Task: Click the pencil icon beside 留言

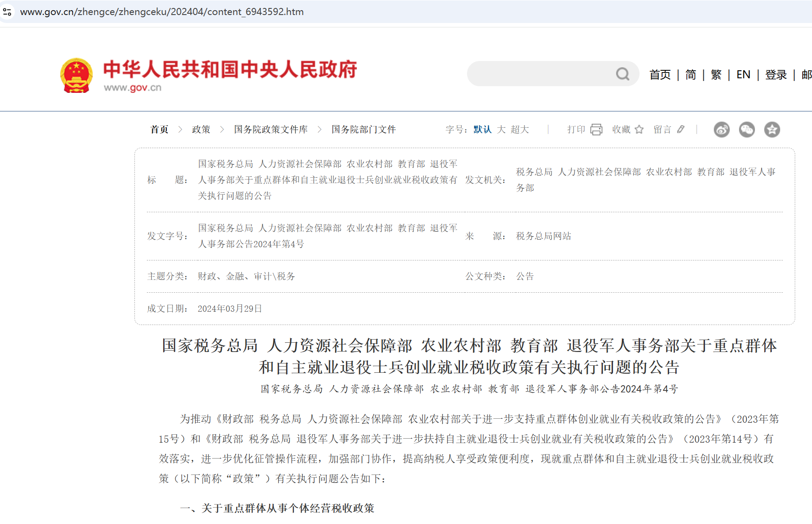Action: pyautogui.click(x=681, y=129)
